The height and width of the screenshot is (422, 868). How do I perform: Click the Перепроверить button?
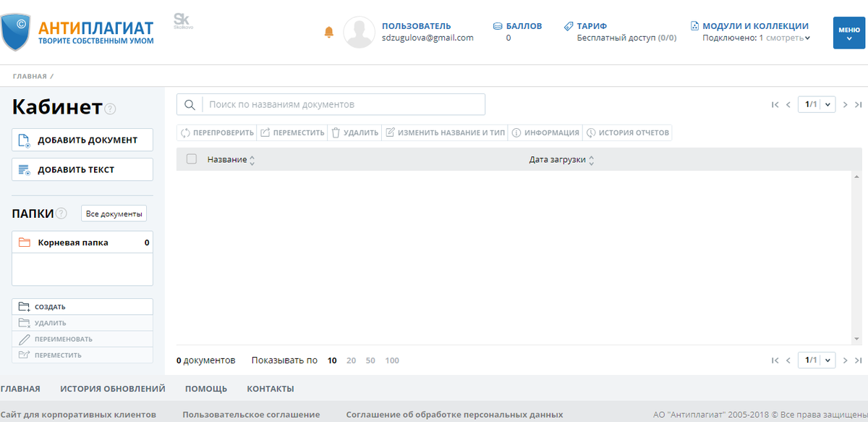point(216,132)
